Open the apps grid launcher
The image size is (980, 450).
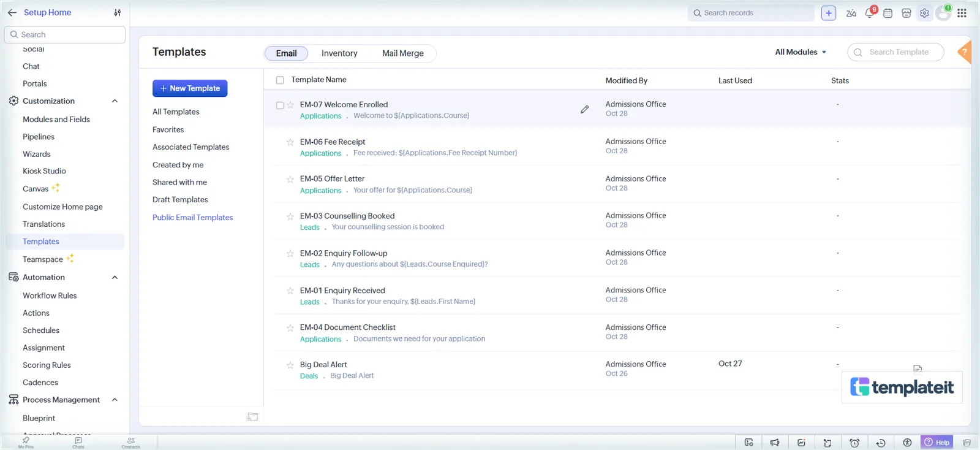(x=962, y=13)
